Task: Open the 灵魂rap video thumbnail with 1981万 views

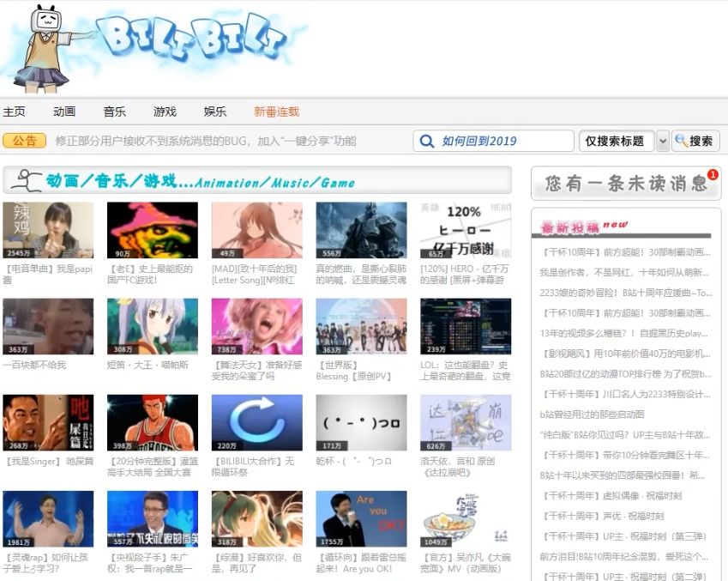Action: pyautogui.click(x=48, y=518)
